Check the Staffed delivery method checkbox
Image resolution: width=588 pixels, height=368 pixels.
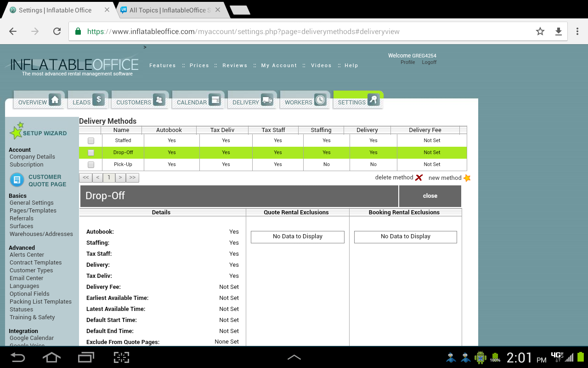(x=91, y=141)
